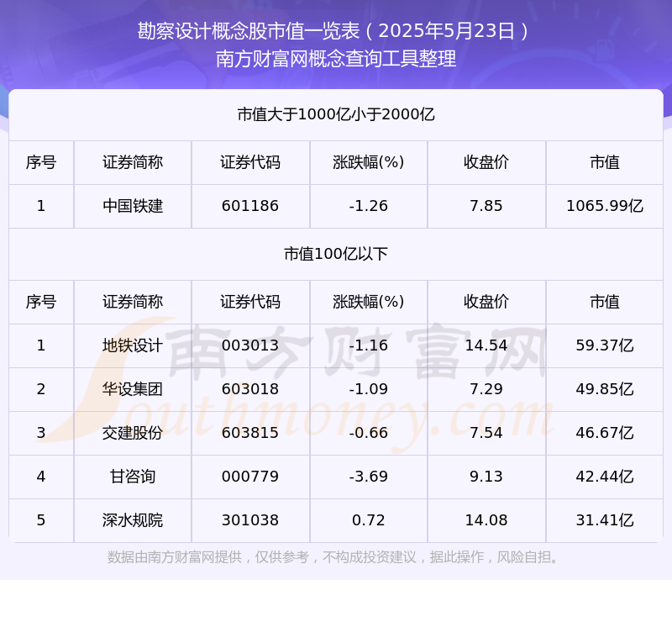Click 证券简称 header in the second table
This screenshot has width=672, height=622.
coord(133,302)
